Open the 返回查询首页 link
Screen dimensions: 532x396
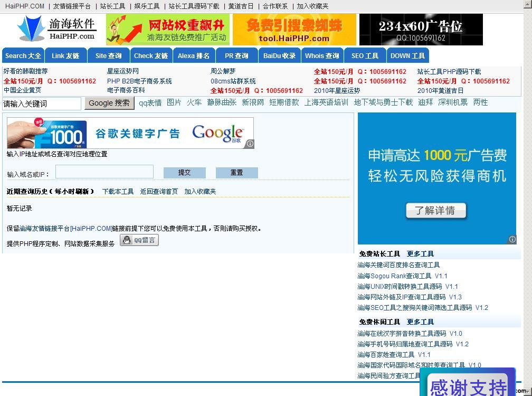pyautogui.click(x=159, y=191)
